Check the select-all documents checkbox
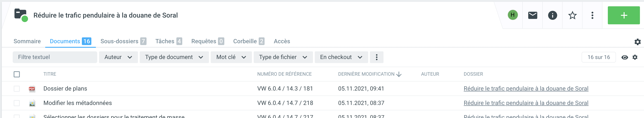The width and height of the screenshot is (644, 118). pos(17,74)
